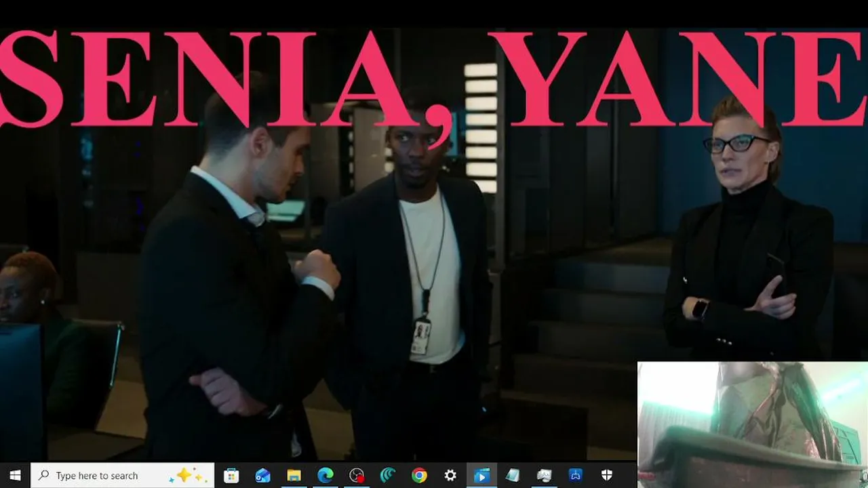Open the teal swirl app icon
This screenshot has width=868, height=488.
pyautogui.click(x=388, y=475)
